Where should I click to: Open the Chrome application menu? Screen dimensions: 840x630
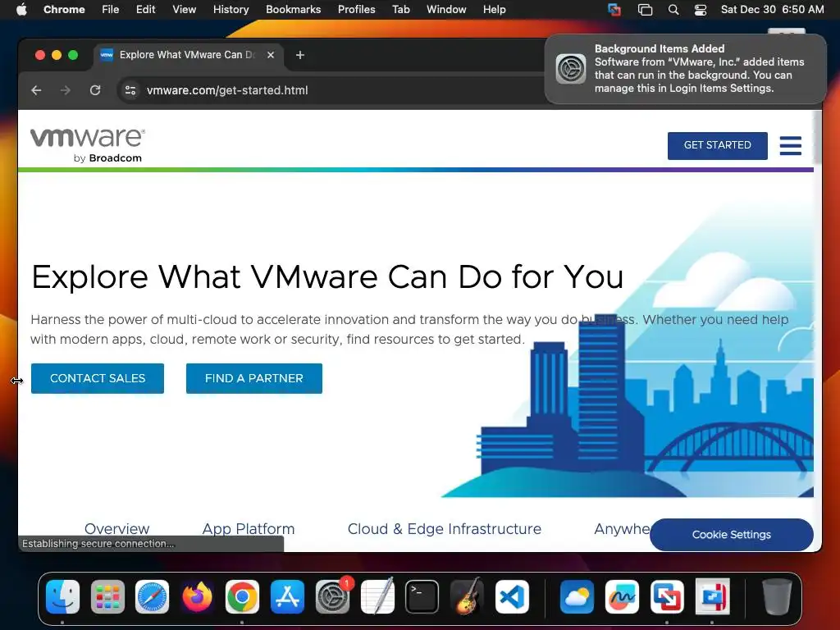(x=64, y=10)
